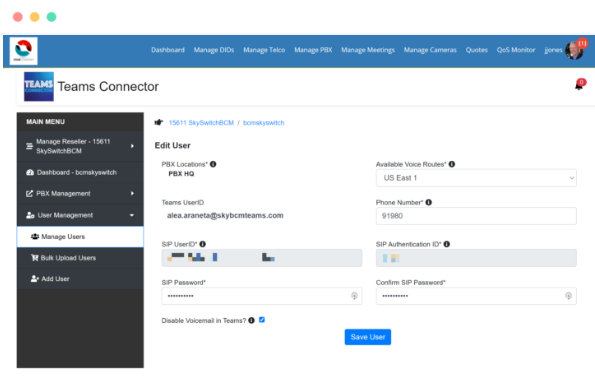Click the SIP Authentication ID field
Screen dimensions: 595x382
476,258
